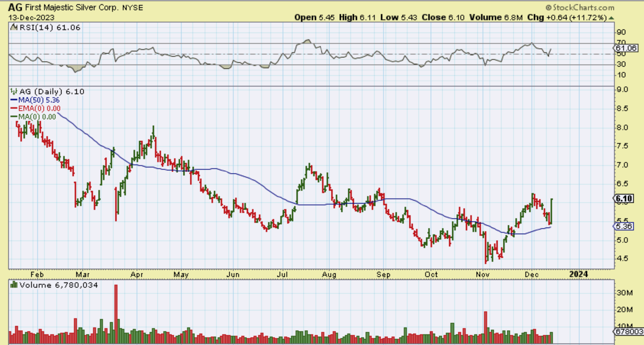
Task: Click the NYSE exchange label
Action: point(132,7)
